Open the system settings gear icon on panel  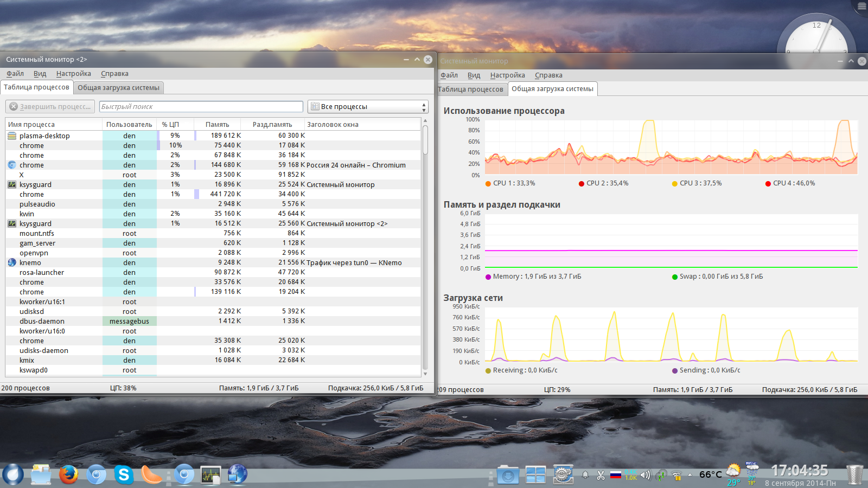click(563, 475)
